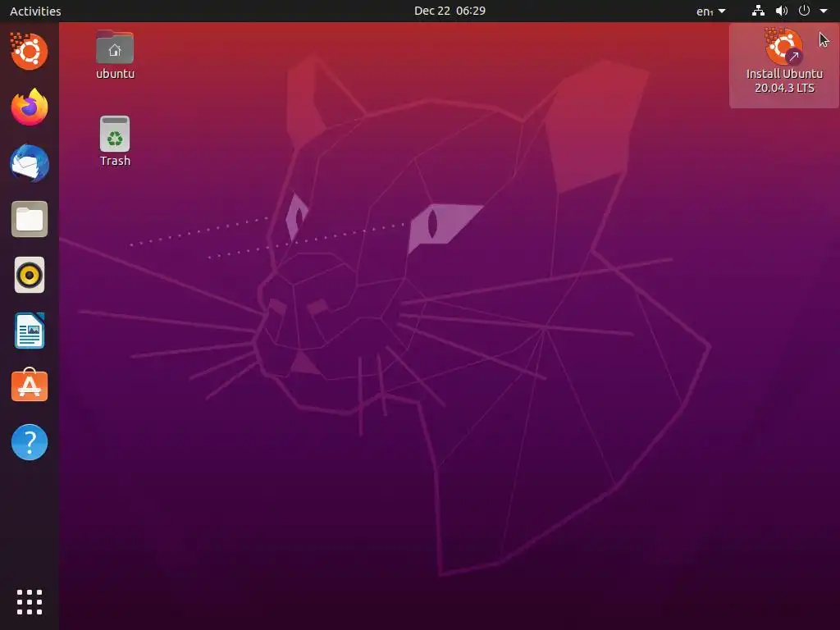Open the Activities overview
840x630 pixels.
tap(35, 11)
